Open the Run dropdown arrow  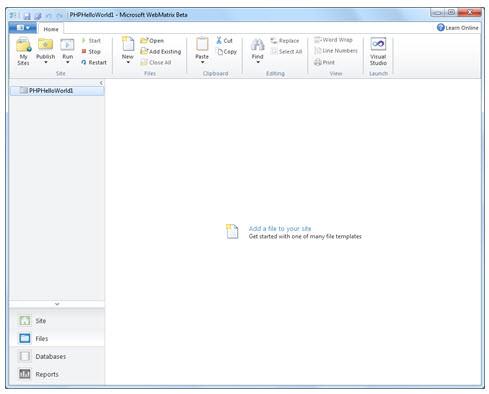pos(67,62)
